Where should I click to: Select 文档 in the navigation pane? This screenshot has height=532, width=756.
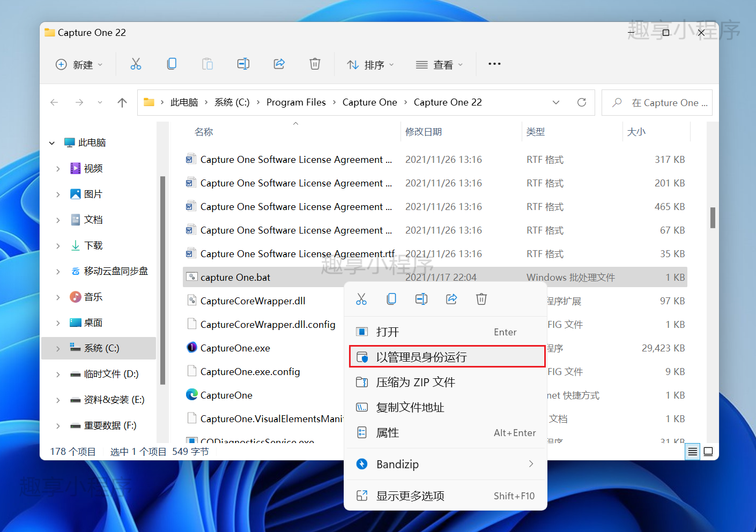93,220
